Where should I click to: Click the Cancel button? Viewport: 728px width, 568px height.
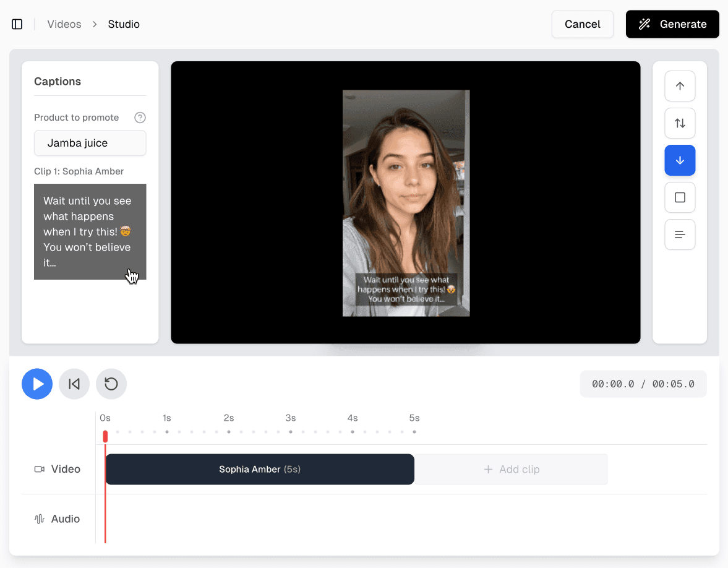582,24
